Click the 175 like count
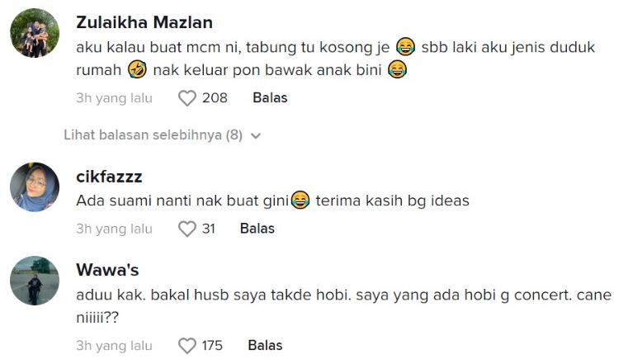The image size is (628, 364). (x=212, y=346)
